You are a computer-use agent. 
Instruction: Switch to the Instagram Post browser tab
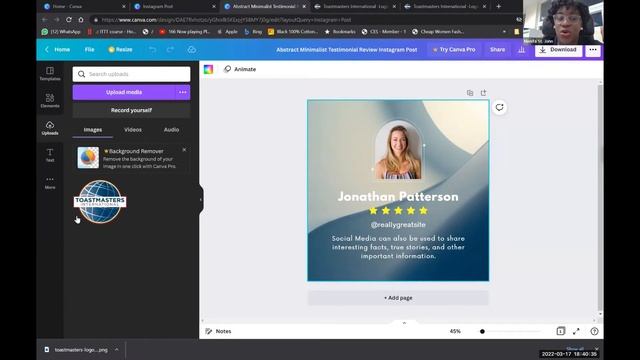coord(174,6)
